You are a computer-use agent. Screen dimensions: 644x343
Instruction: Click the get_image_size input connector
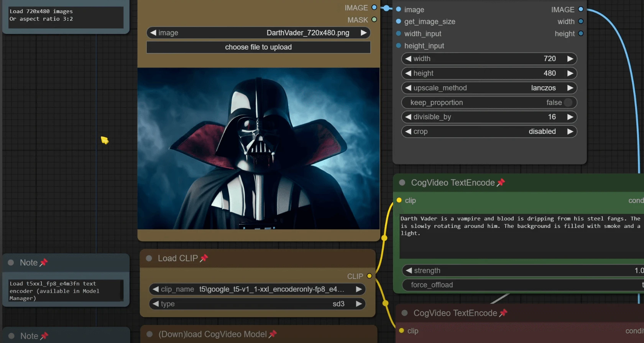coord(399,21)
